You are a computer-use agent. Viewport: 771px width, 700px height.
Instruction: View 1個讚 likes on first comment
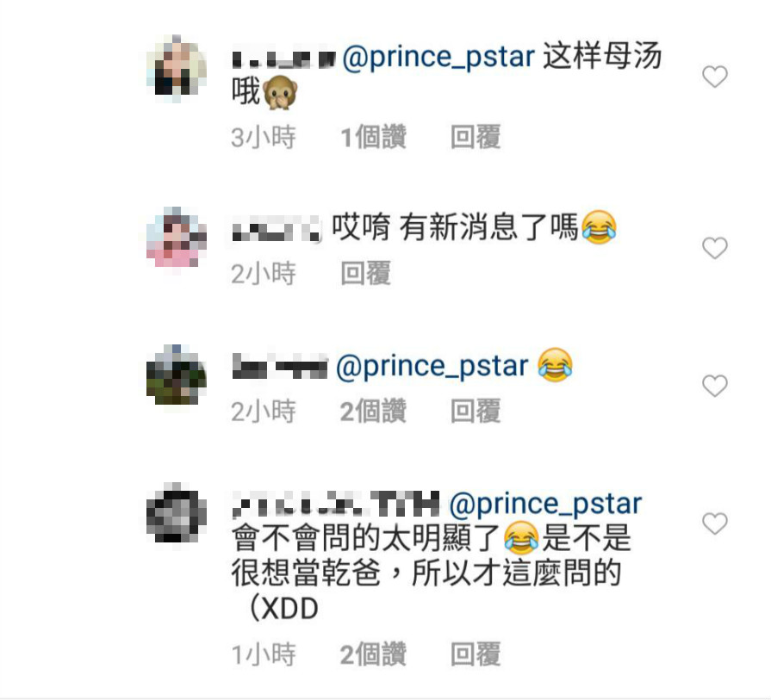point(373,137)
